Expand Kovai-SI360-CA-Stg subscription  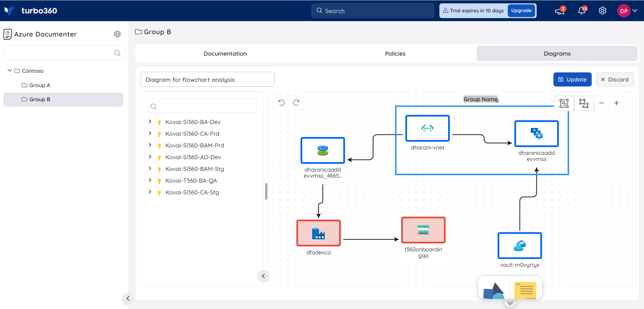150,192
